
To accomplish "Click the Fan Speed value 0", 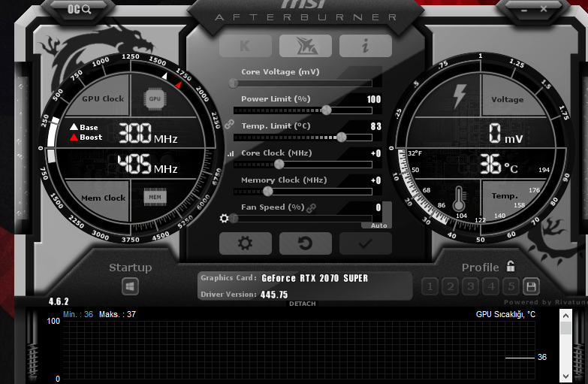I will click(x=378, y=207).
